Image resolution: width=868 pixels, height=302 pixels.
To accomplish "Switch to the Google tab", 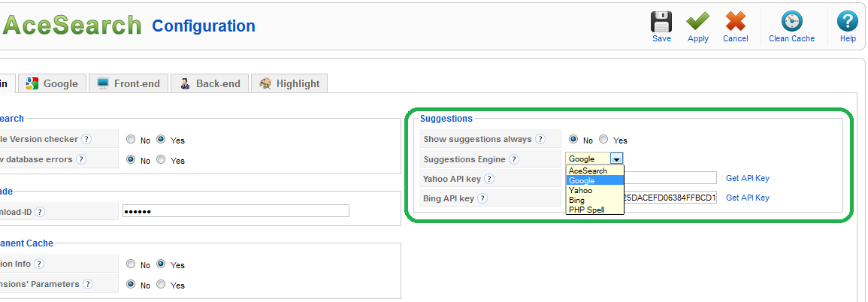I will [53, 83].
